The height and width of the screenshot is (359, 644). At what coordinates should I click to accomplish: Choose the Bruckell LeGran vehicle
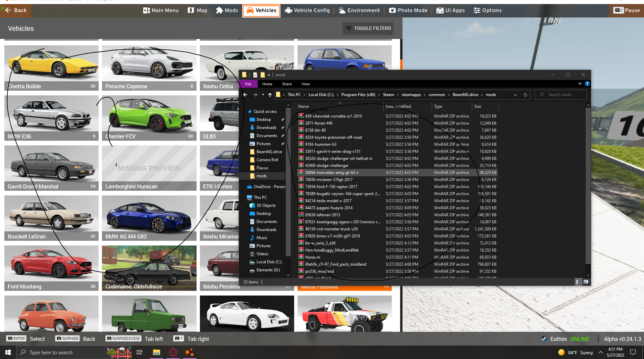tap(51, 218)
